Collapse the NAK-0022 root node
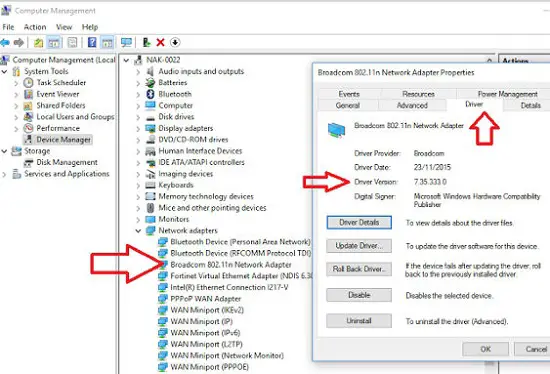This screenshot has height=374, width=550. point(126,60)
